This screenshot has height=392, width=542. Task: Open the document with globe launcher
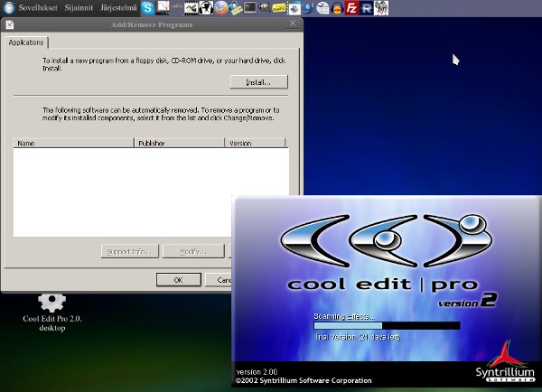pyautogui.click(x=322, y=7)
